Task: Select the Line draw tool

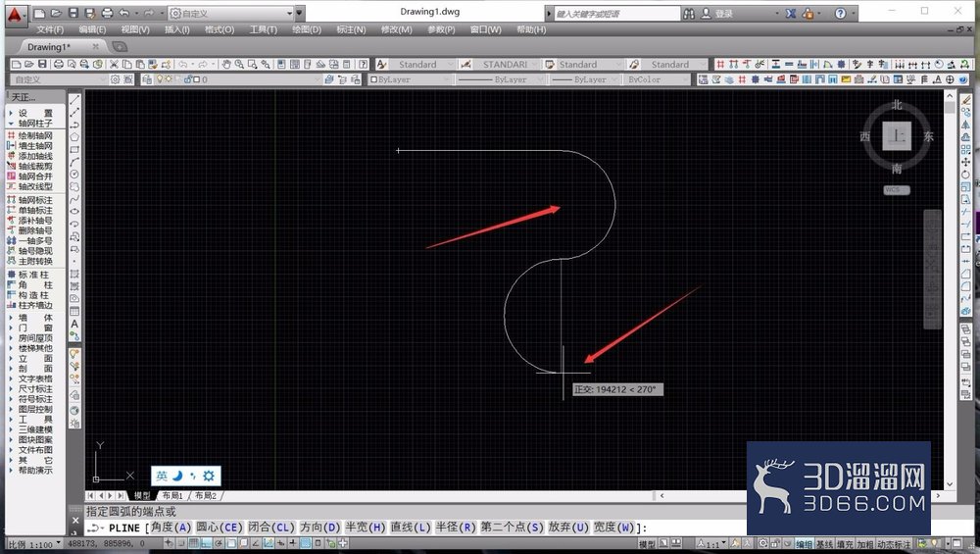Action: coord(74,100)
